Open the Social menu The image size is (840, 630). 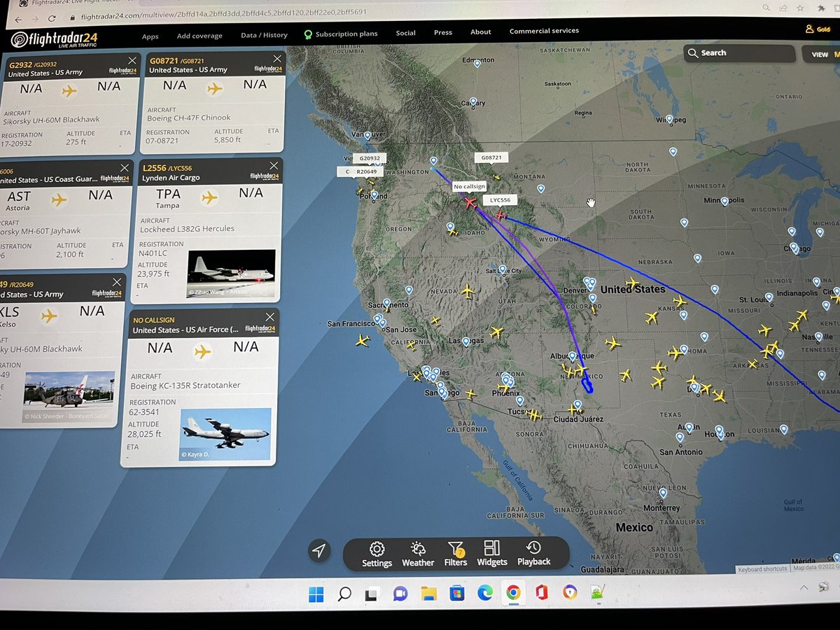[x=405, y=33]
